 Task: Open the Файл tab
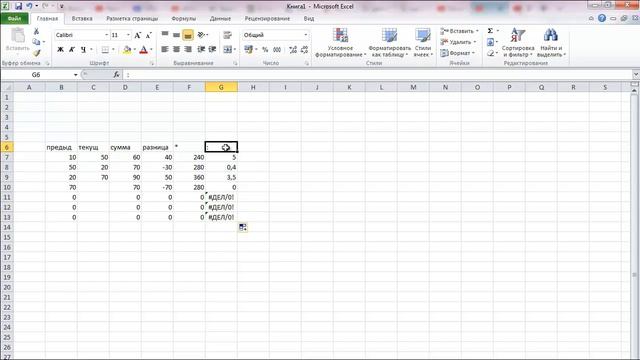(x=14, y=18)
